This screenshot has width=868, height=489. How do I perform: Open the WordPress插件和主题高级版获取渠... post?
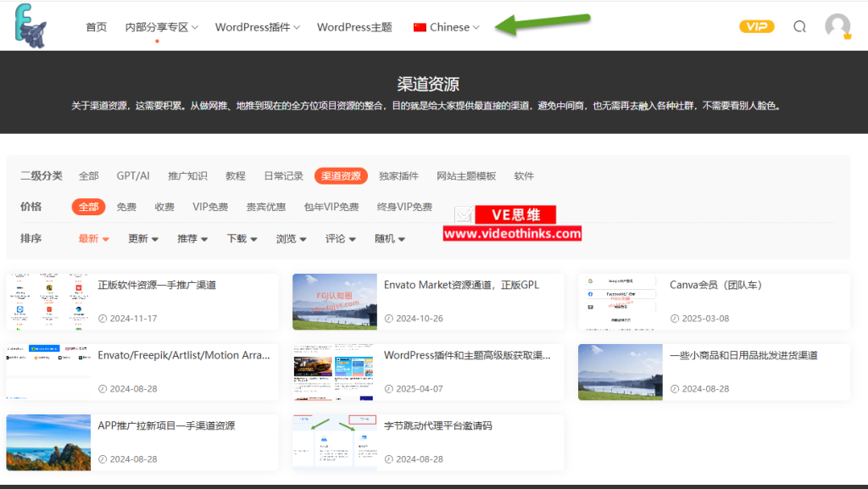point(467,356)
